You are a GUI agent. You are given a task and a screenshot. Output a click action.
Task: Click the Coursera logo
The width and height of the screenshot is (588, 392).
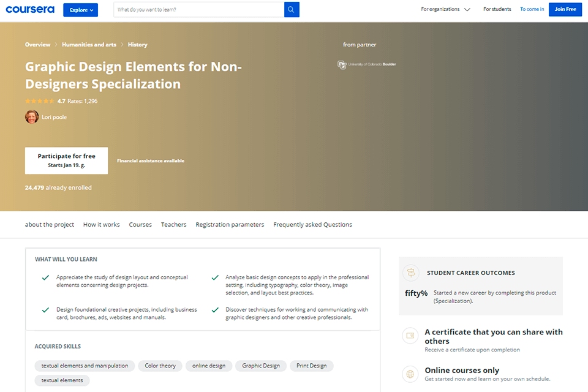pos(30,10)
